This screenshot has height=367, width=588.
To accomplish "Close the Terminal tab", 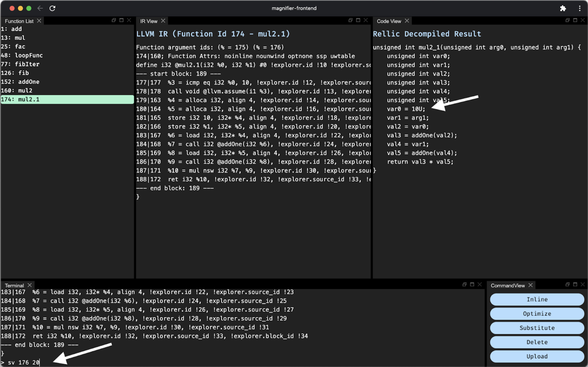I will click(x=30, y=285).
